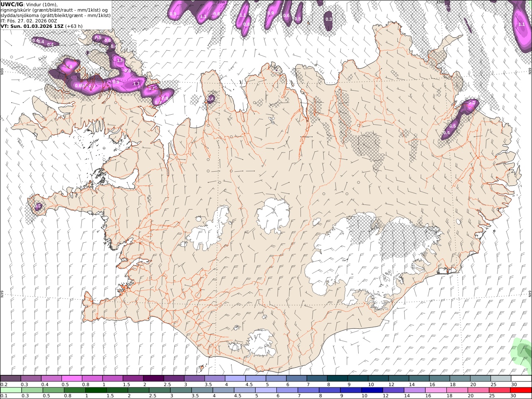Select the darkest green 1–1.5 swatch, rain scale
This screenshot has width=532, height=399.
click(x=96, y=390)
